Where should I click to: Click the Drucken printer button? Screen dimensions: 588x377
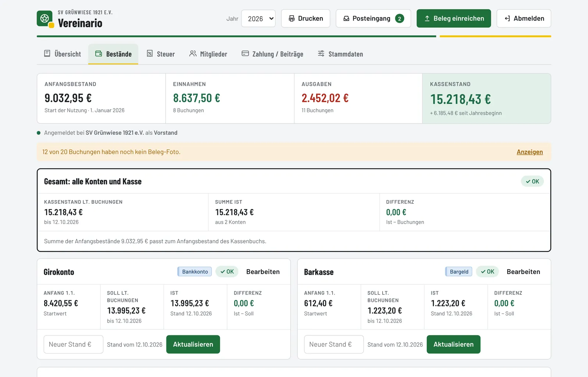tap(306, 18)
